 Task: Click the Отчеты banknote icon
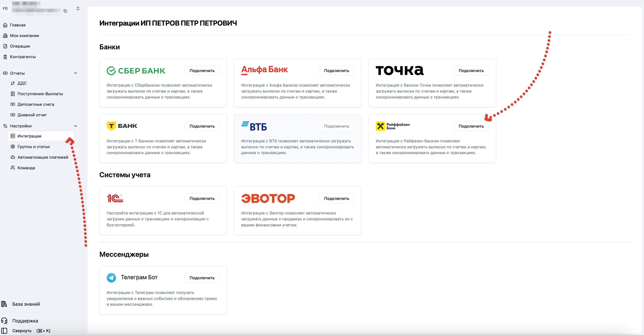pos(5,73)
